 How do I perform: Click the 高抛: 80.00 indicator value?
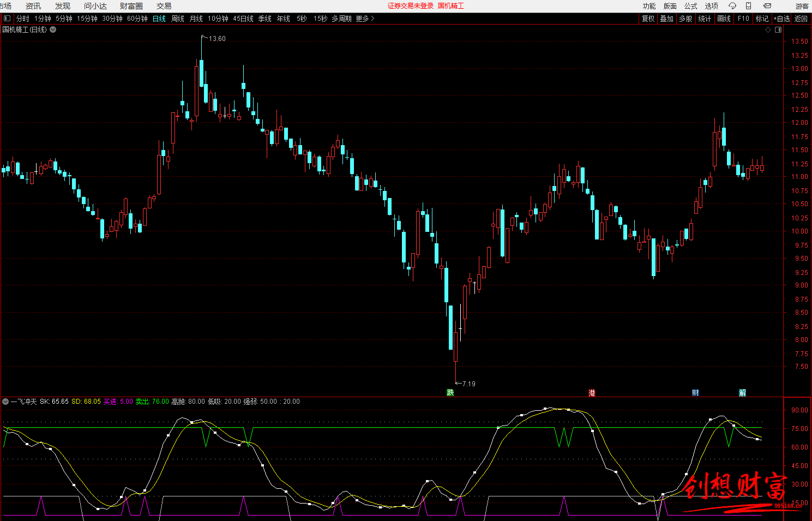tap(188, 402)
